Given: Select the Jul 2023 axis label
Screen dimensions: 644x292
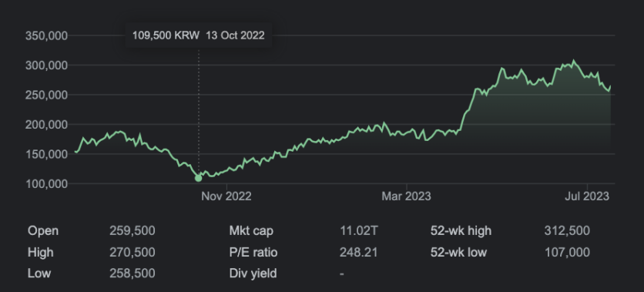Looking at the screenshot, I should click(x=587, y=196).
